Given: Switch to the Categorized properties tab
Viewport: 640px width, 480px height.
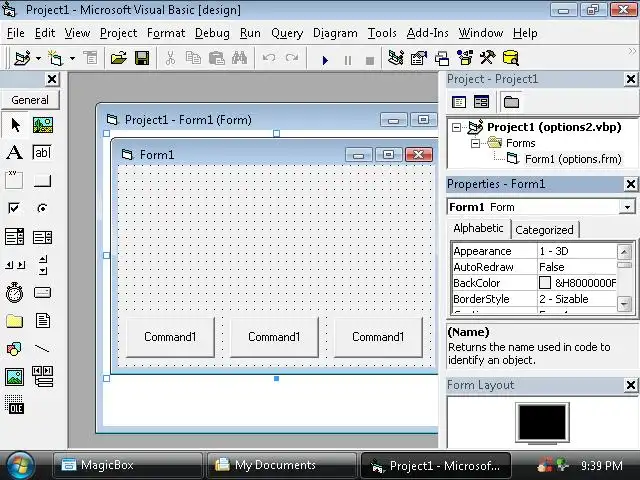Looking at the screenshot, I should 544,230.
